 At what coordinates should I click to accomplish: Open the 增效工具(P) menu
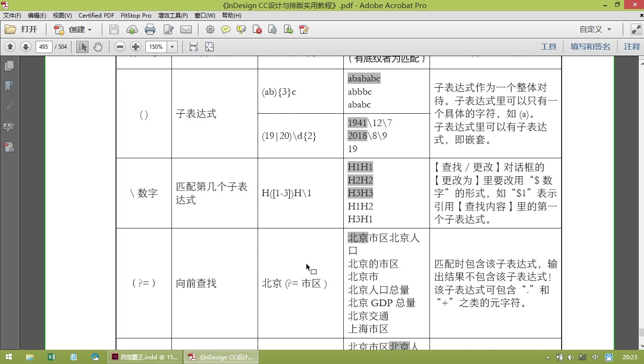(x=173, y=16)
